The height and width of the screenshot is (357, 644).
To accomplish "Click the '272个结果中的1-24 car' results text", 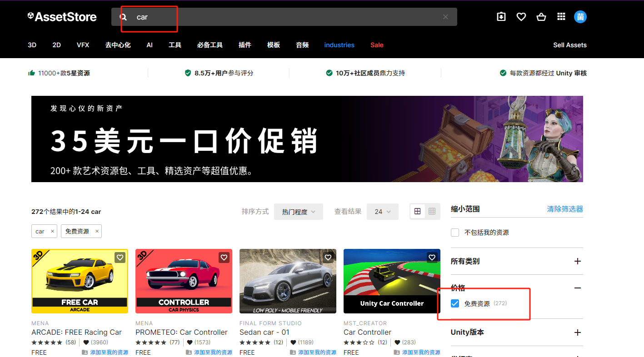I will (x=66, y=212).
